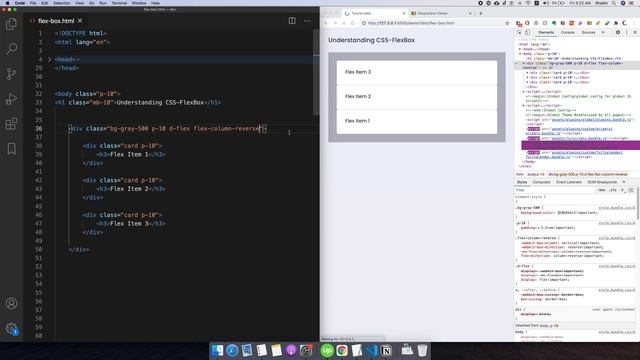
Task: Toggle the inspect element picker in DevTools
Action: point(519,32)
